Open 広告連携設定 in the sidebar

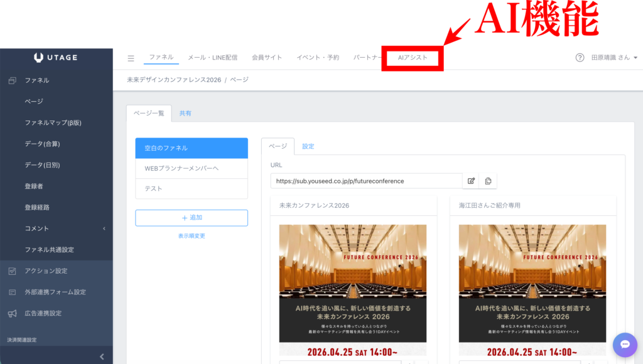43,313
